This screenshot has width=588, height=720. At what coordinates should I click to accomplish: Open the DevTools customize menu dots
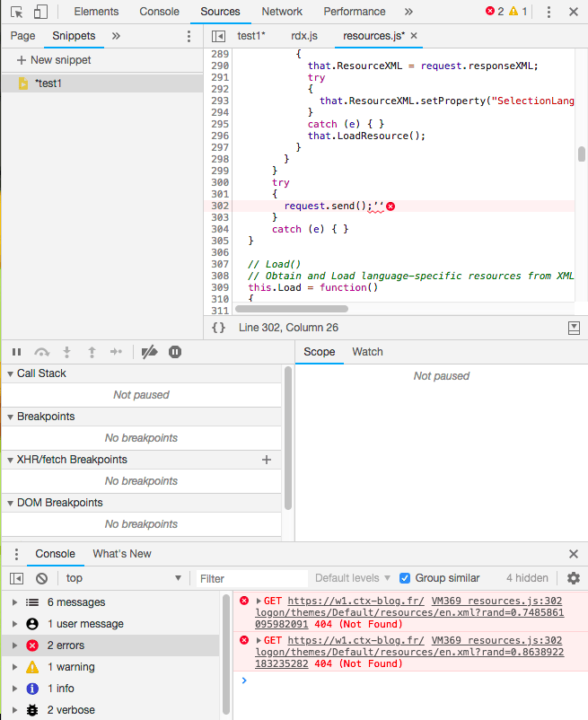[549, 12]
